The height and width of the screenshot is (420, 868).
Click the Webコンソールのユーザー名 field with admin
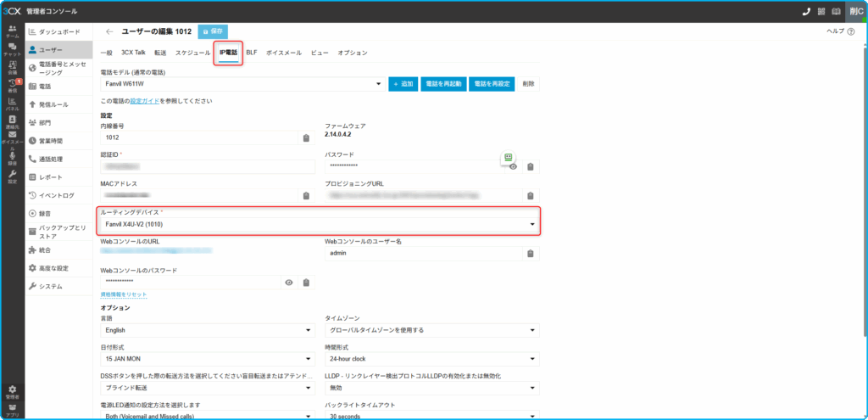[424, 253]
